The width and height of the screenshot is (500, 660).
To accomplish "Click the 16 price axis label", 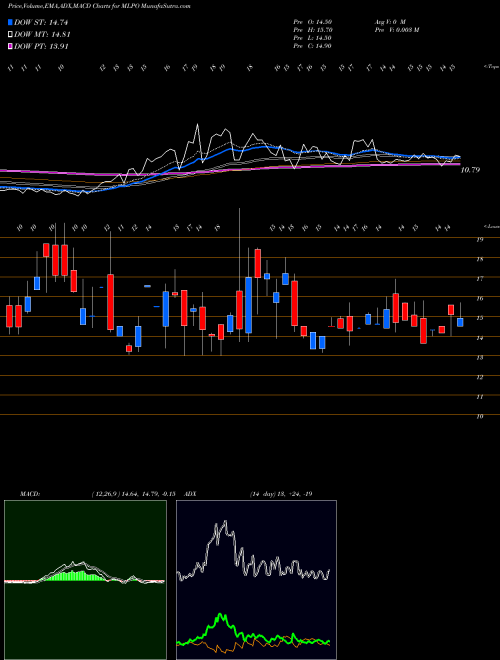I will tap(479, 298).
